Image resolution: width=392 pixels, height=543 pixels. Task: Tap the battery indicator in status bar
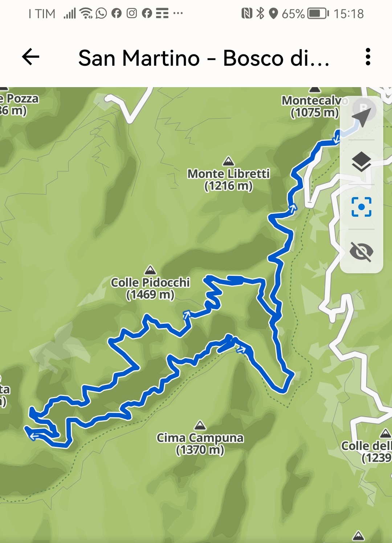pos(318,14)
